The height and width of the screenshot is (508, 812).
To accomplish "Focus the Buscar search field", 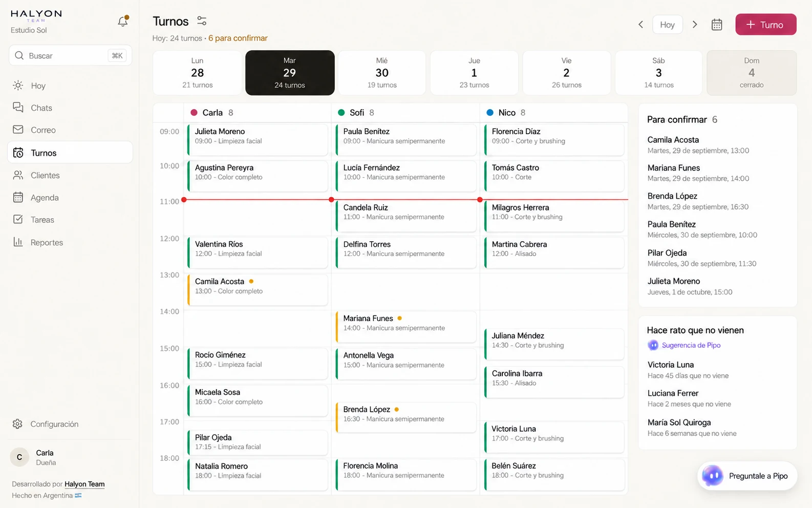I will (70, 55).
